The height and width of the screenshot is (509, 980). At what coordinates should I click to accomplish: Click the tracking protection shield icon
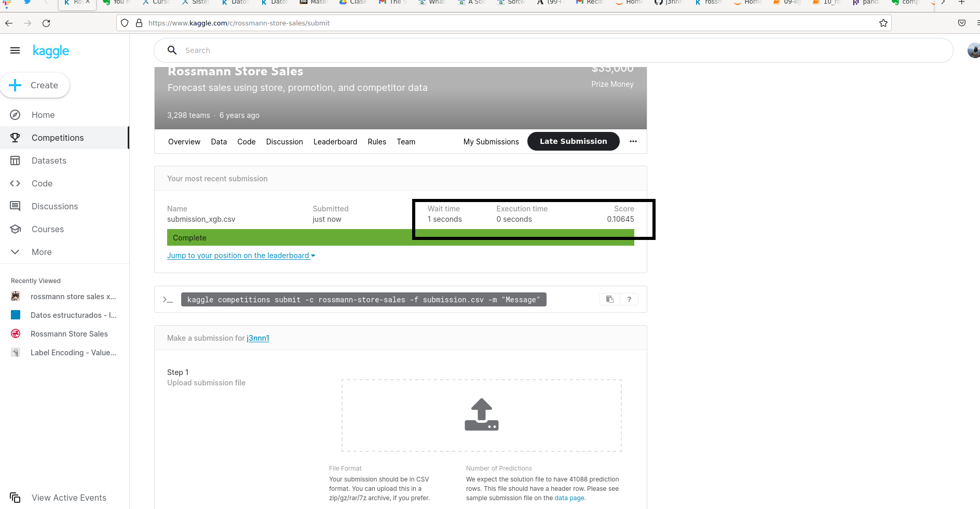pyautogui.click(x=125, y=23)
